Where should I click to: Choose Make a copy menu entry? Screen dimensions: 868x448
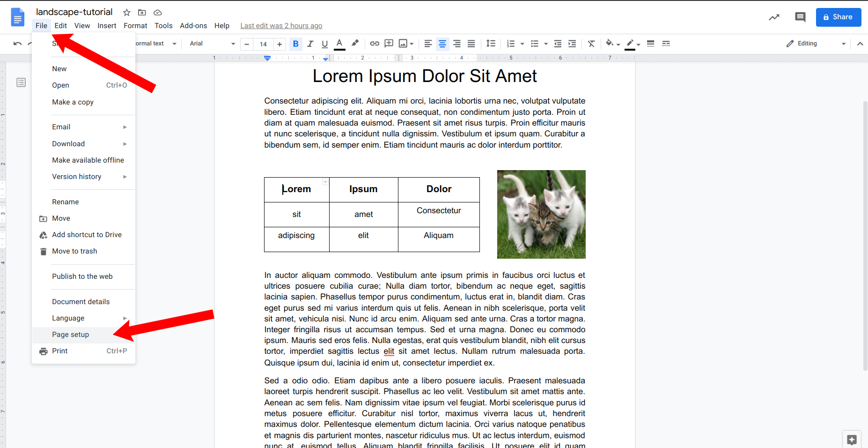tap(73, 102)
